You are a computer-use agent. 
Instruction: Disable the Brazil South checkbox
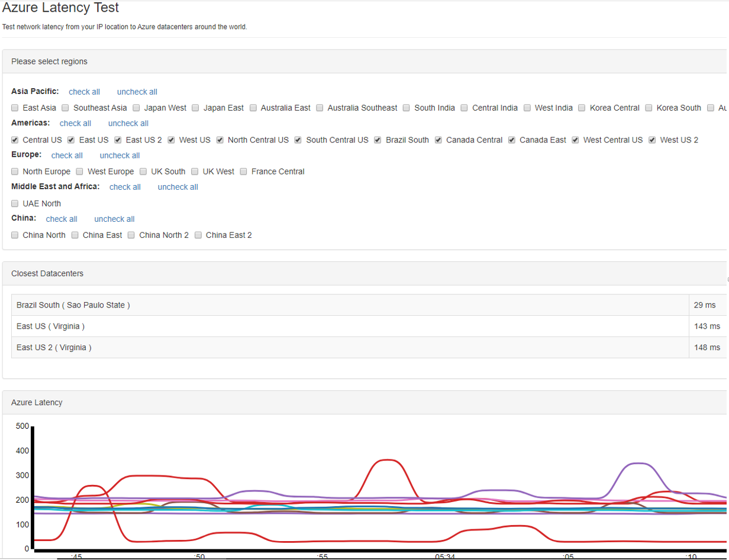coord(378,140)
